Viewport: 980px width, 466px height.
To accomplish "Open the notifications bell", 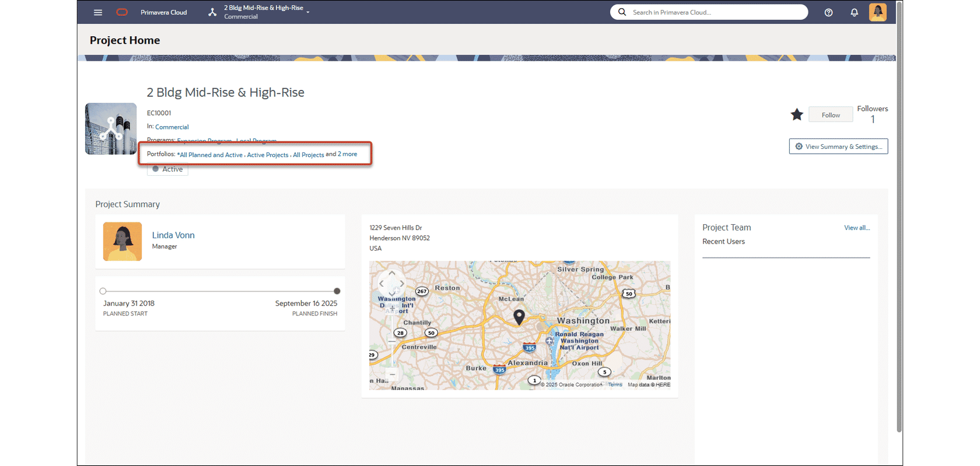I will click(854, 12).
